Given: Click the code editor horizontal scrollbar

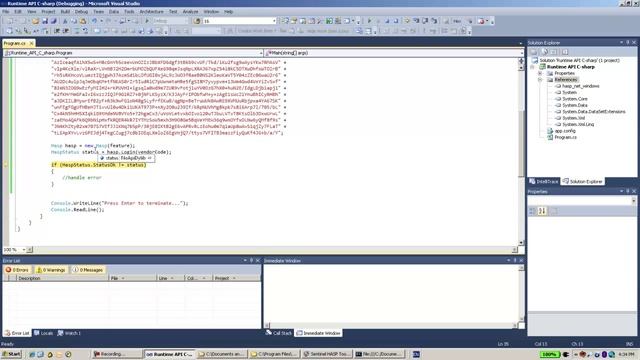Looking at the screenshot, I should pyautogui.click(x=271, y=249).
